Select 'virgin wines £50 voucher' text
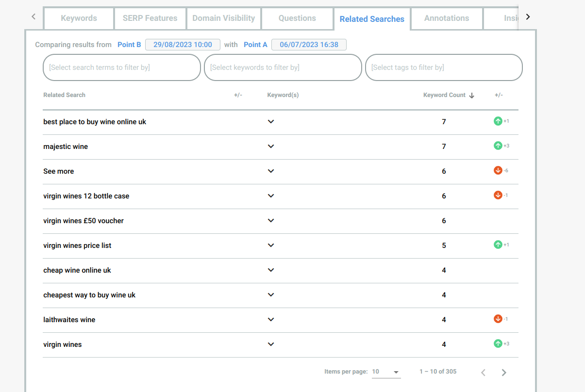Viewport: 585px width, 392px height. (x=84, y=221)
